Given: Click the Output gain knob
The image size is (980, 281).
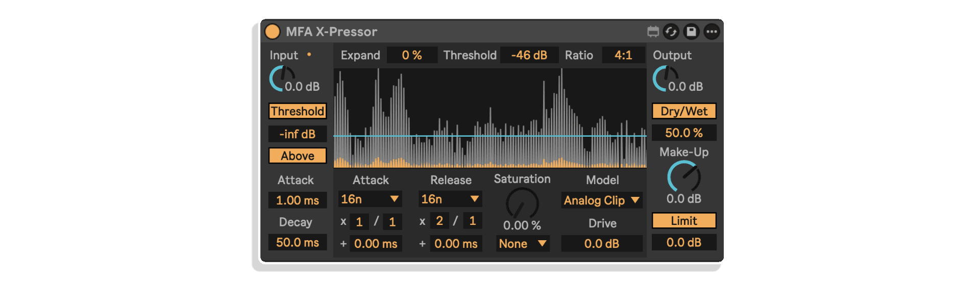Looking at the screenshot, I should point(665,78).
